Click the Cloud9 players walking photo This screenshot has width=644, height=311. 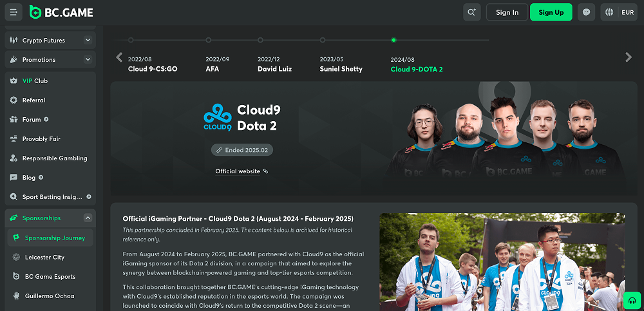[x=502, y=262]
